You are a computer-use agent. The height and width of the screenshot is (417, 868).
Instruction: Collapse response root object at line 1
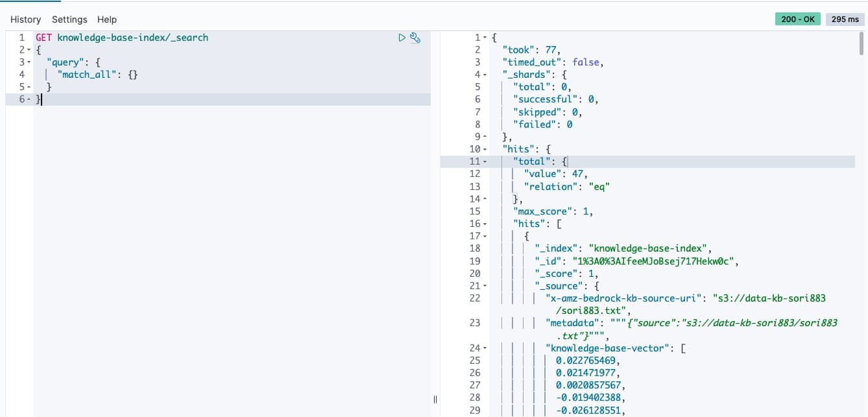pyautogui.click(x=485, y=38)
